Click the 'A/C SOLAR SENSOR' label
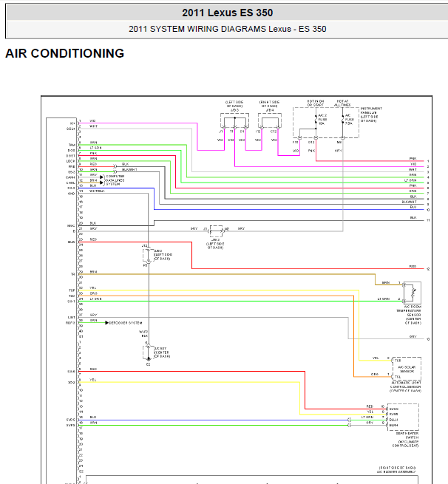448x484 pixels. 407,369
